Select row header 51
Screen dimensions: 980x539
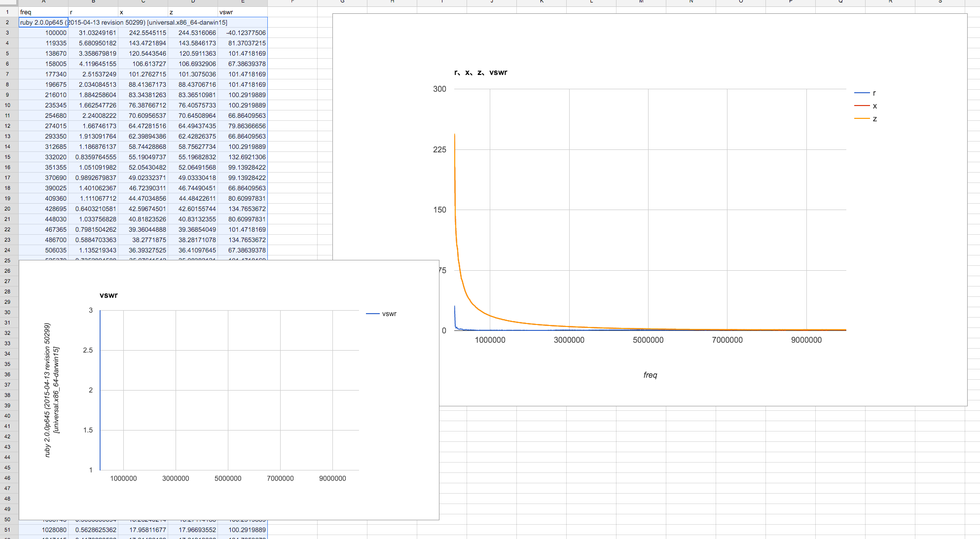(x=7, y=530)
